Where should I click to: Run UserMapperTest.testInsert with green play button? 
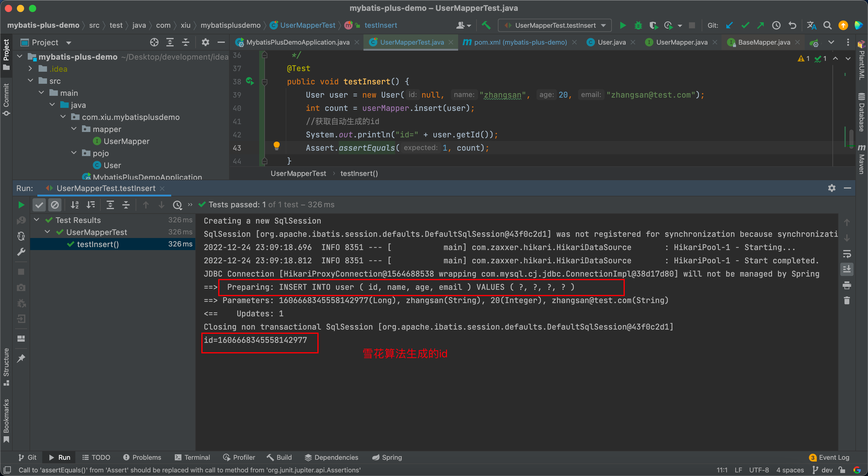[623, 25]
